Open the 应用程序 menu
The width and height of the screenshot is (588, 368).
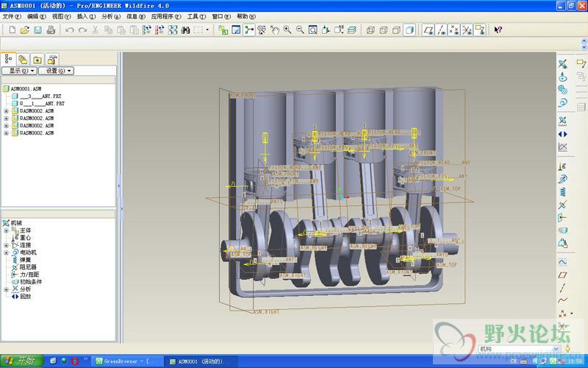pos(166,16)
